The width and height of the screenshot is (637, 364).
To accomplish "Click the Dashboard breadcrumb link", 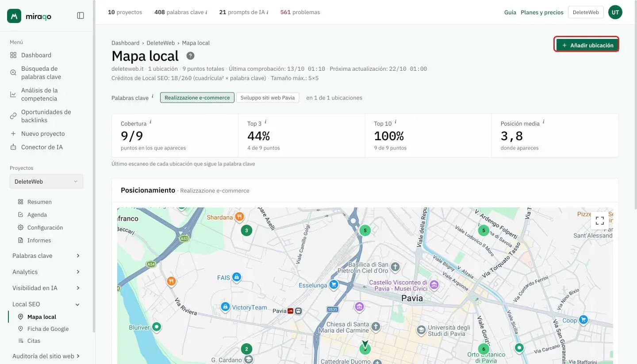I will click(125, 43).
